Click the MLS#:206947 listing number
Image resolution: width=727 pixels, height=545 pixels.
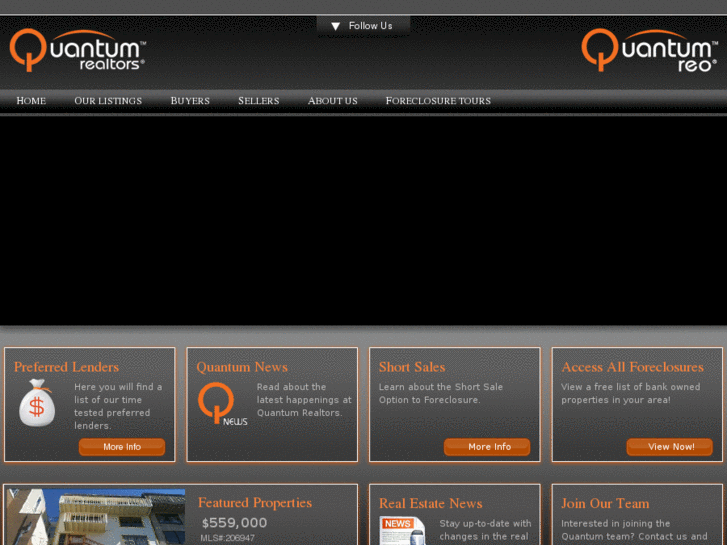[227, 538]
